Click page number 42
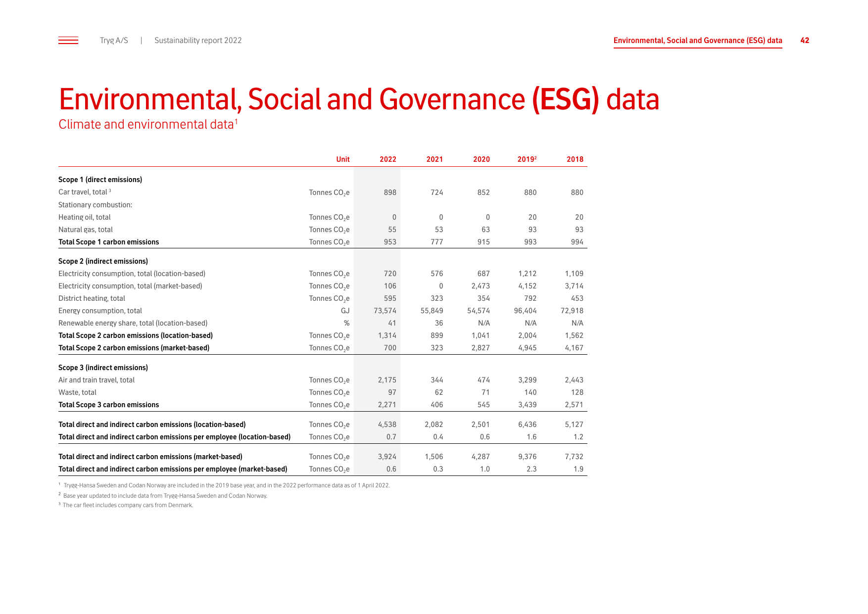868x614 pixels. [x=805, y=41]
